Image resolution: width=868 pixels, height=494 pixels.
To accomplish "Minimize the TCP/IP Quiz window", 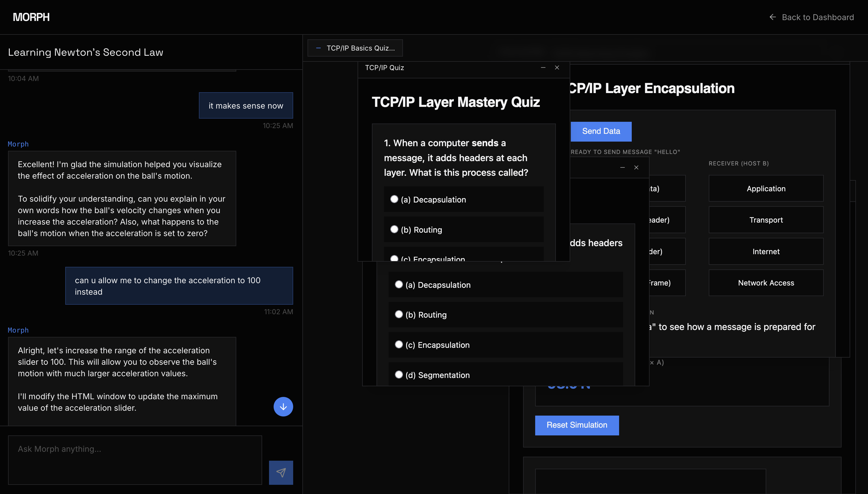I will pyautogui.click(x=543, y=67).
